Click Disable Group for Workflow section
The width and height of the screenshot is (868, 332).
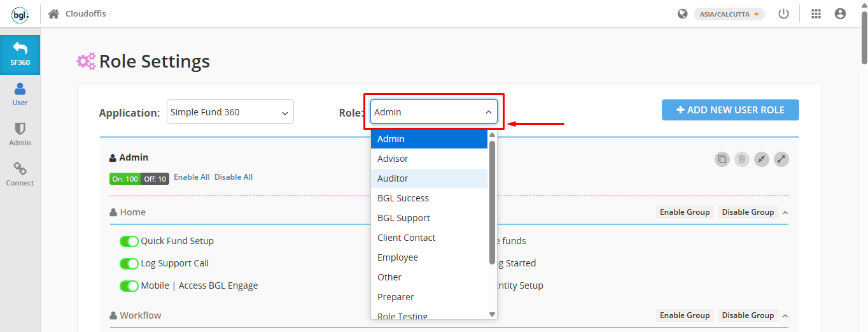pyautogui.click(x=748, y=315)
